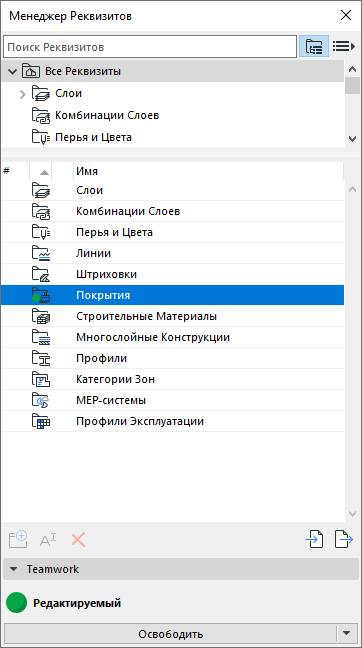Collapse the Teamwork section

click(x=14, y=569)
